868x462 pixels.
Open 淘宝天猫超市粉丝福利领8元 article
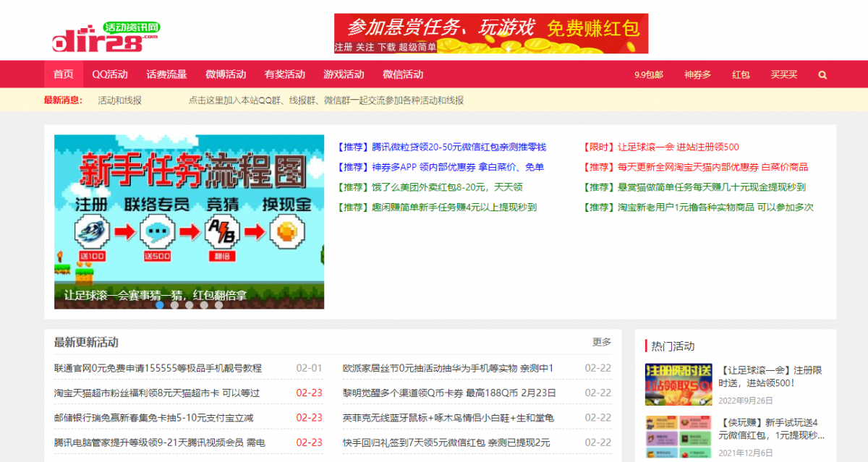[x=157, y=393]
